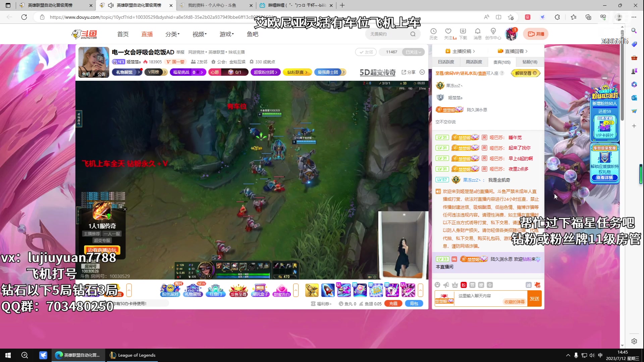Screen dimensions: 644x362
Task: Click the browser refresh button
Action: 24,17
